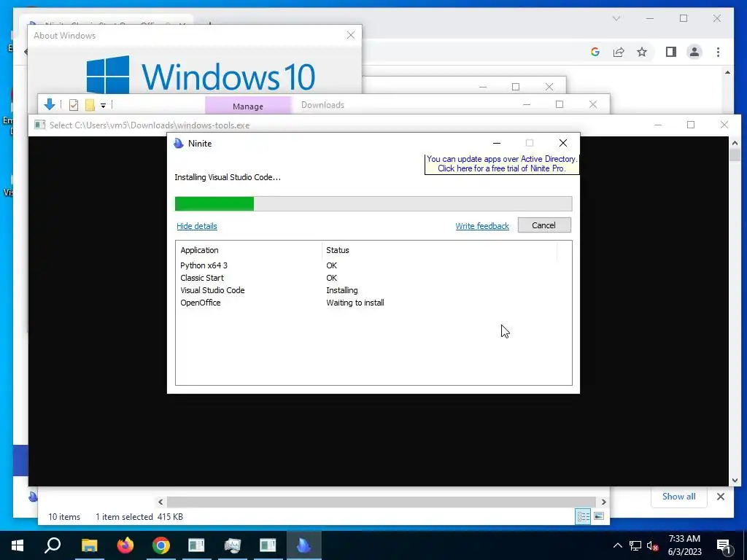
Task: Open the Windows Start menu
Action: point(18,545)
